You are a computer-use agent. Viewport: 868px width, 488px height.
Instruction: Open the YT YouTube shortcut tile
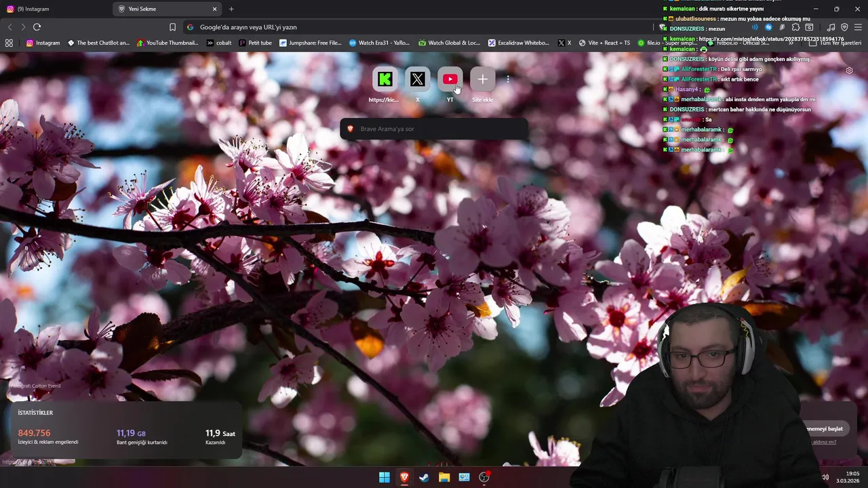[450, 79]
